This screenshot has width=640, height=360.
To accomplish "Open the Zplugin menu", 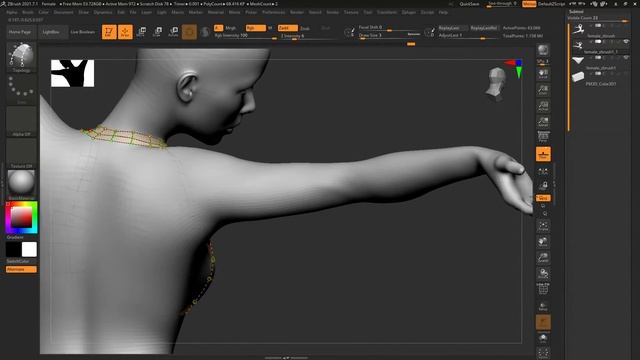I will pos(409,12).
